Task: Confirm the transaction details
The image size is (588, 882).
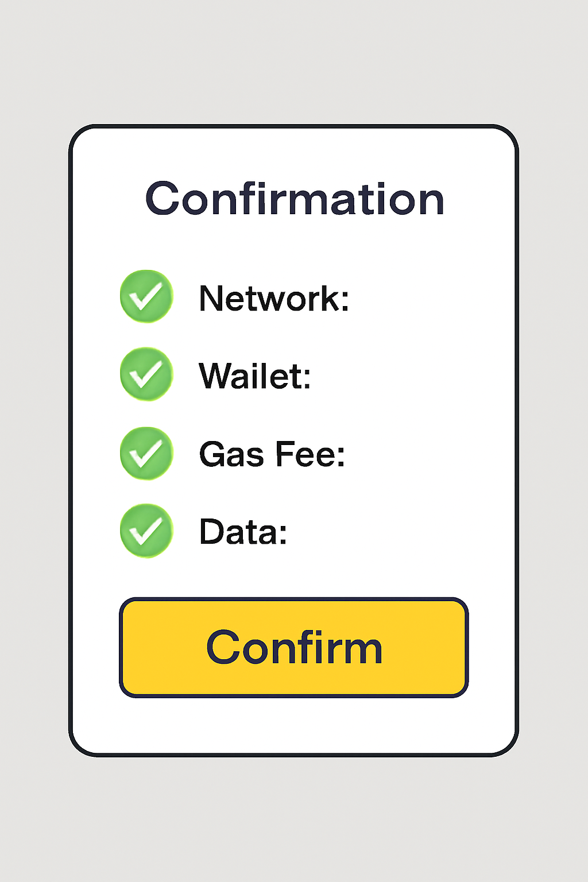Action: click(294, 647)
